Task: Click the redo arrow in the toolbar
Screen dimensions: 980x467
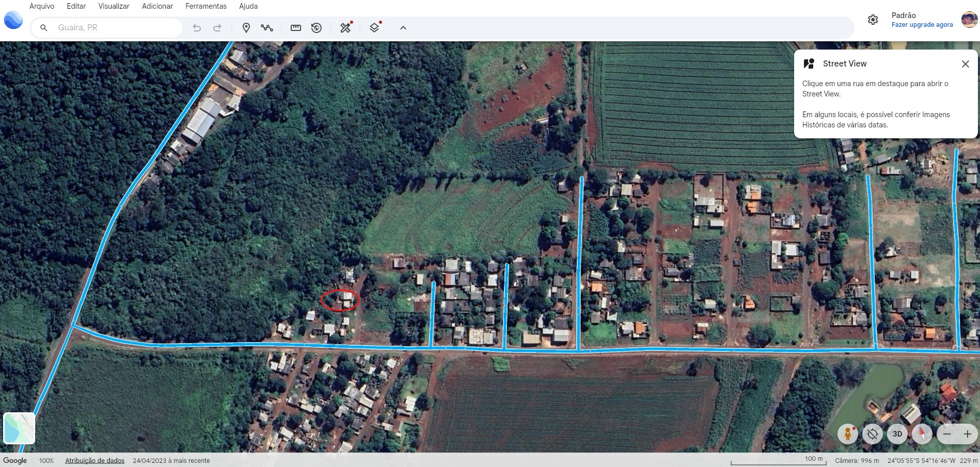Action: (217, 28)
